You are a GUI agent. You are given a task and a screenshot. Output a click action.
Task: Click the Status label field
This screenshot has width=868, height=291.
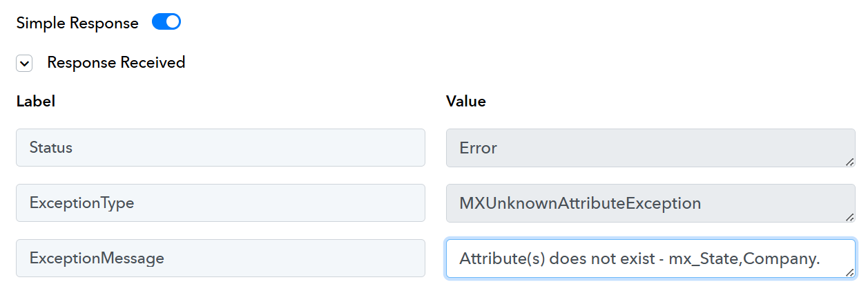click(220, 147)
